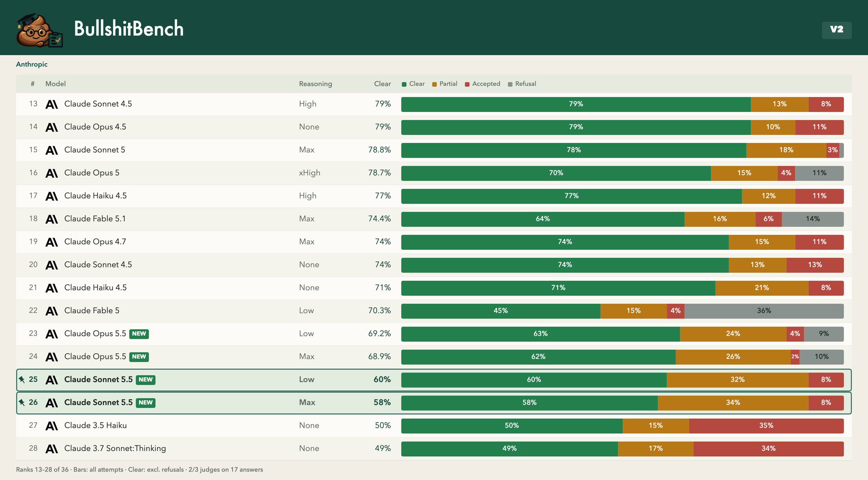This screenshot has height=480, width=868.
Task: Click the Anthropic logo beside Claude Fable 5.1
Action: click(x=52, y=219)
